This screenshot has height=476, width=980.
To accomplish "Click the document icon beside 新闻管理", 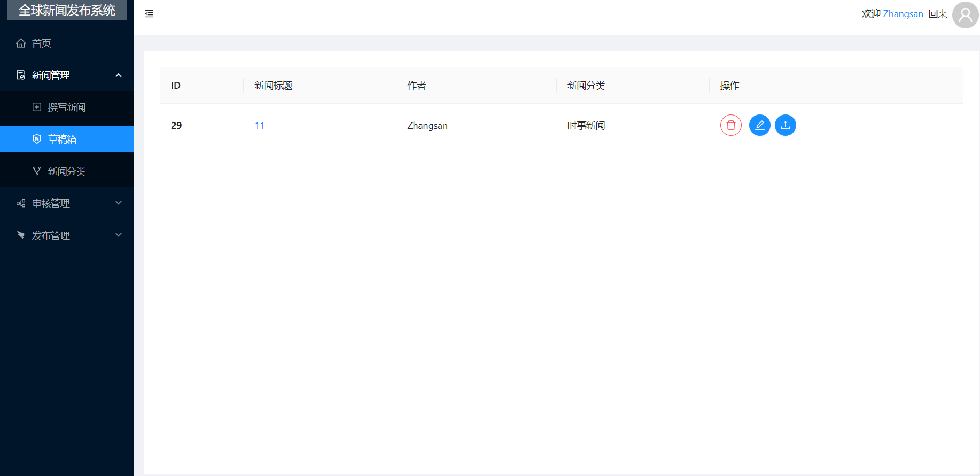I will 21,75.
